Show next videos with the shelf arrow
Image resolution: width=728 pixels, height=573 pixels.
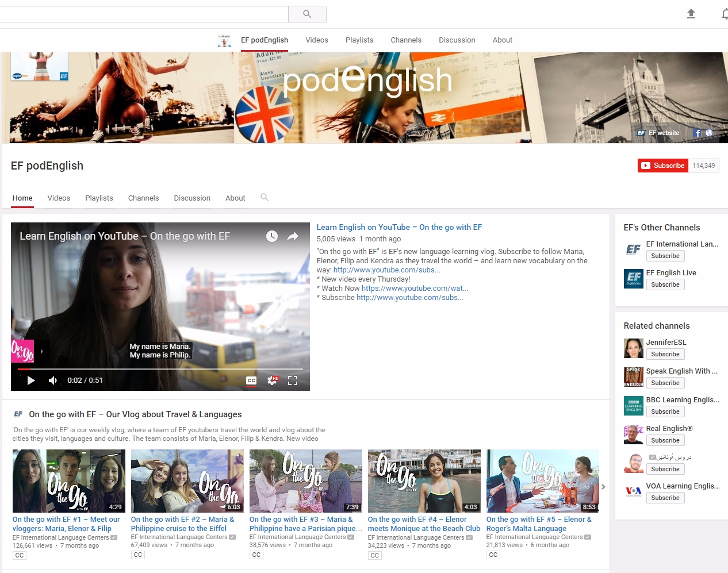[603, 487]
